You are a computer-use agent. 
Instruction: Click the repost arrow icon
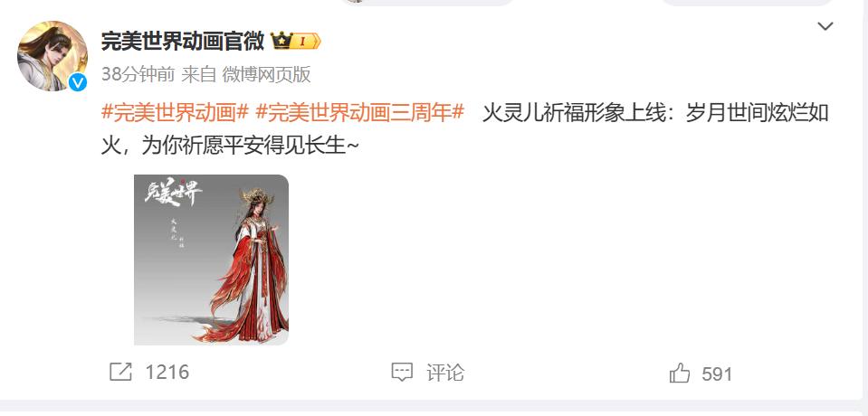pos(120,372)
